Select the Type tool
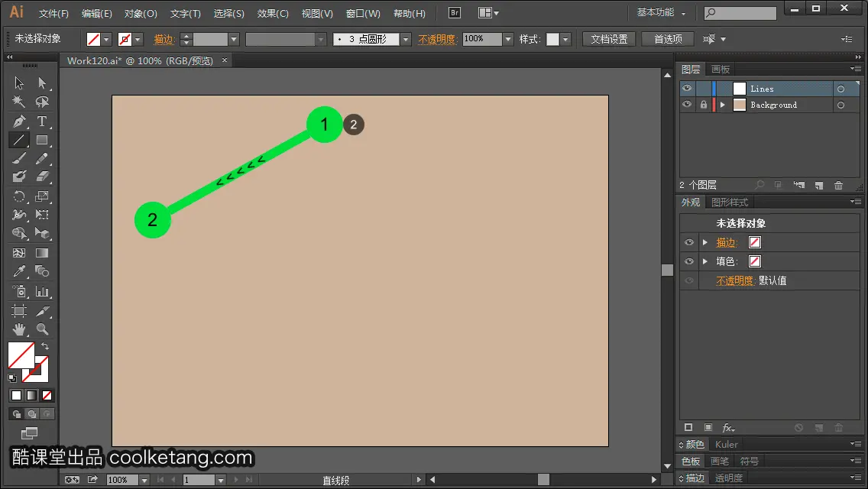The image size is (868, 489). pyautogui.click(x=42, y=121)
